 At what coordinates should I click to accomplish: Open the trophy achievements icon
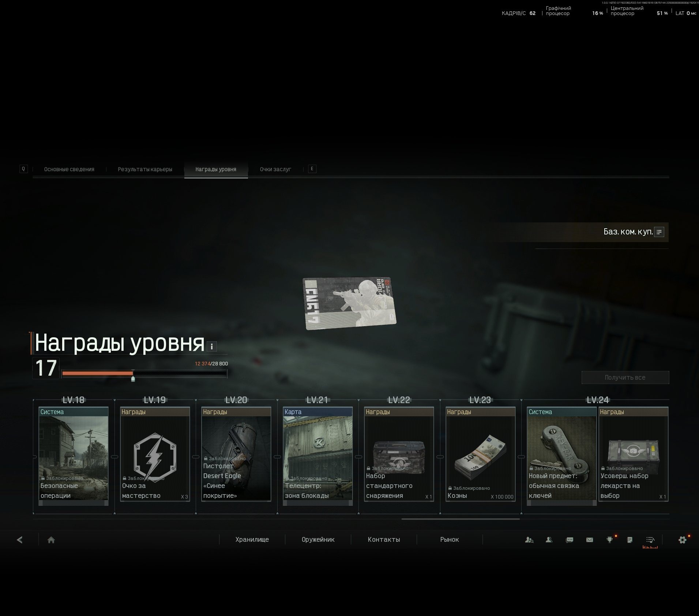610,540
